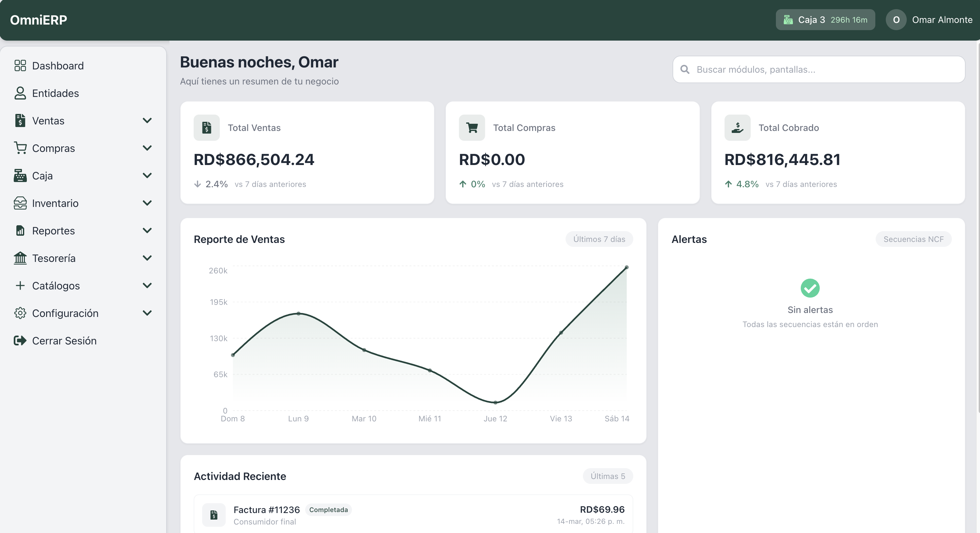
Task: Click the Inventario icon in sidebar
Action: coord(20,203)
